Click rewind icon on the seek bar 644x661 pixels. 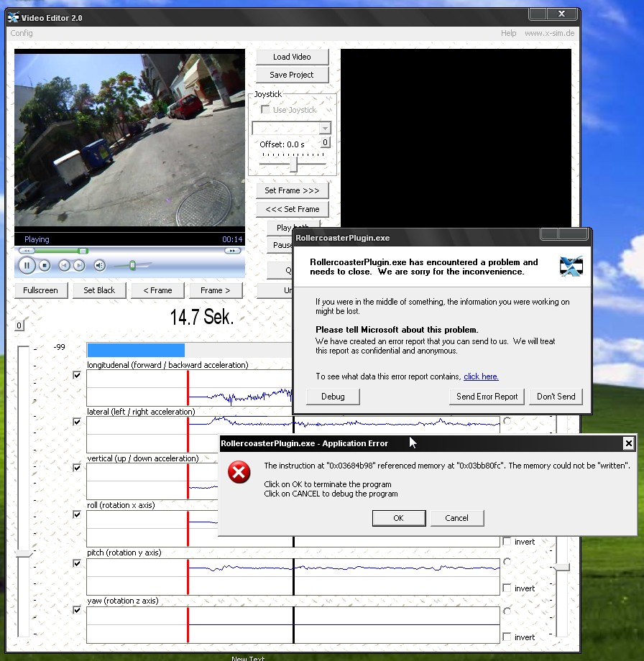[26, 251]
